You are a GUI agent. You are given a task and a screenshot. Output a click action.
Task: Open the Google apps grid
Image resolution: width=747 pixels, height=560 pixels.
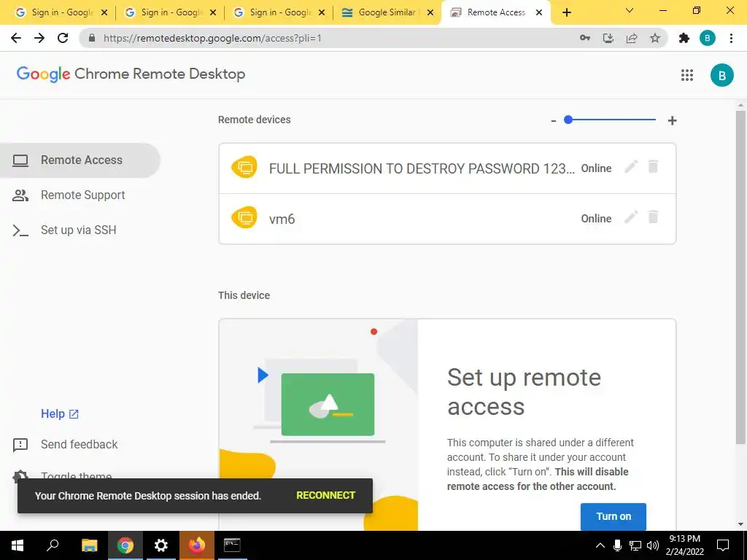tap(687, 75)
